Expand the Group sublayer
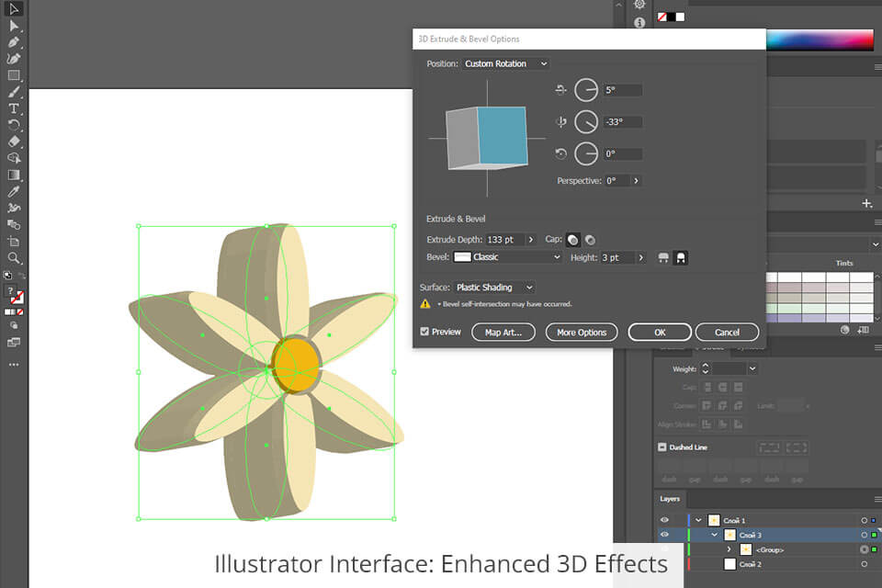This screenshot has width=882, height=588. click(x=729, y=549)
